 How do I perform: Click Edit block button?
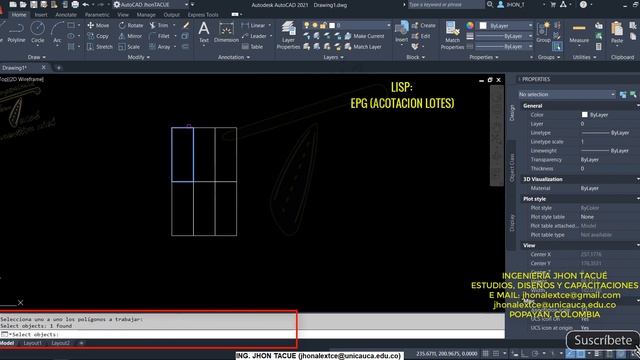(421, 36)
